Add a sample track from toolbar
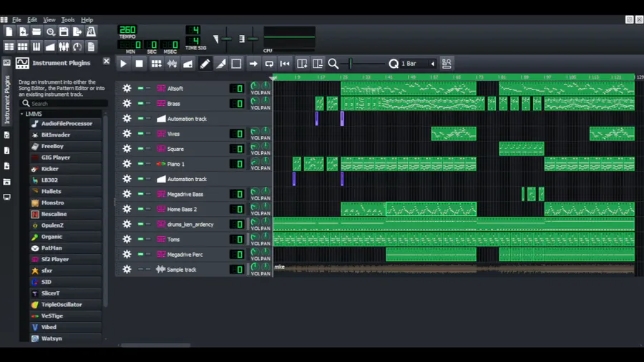 pos(172,64)
